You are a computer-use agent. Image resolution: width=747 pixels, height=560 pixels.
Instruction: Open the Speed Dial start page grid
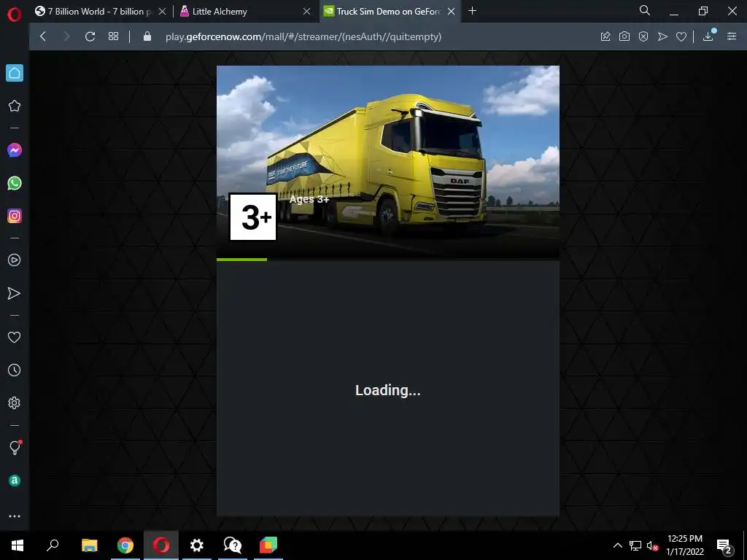[x=113, y=36]
